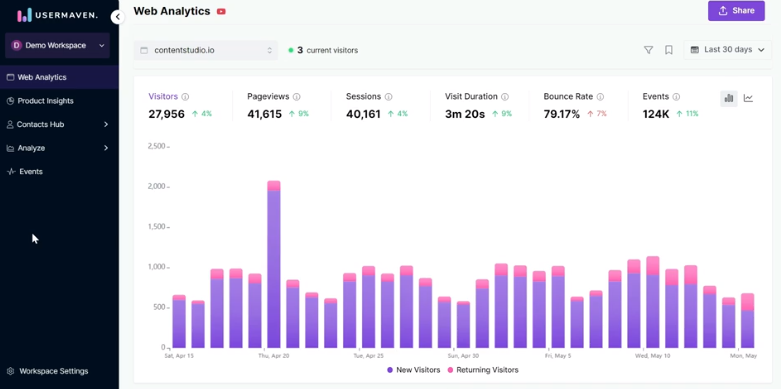Open Web Analytics in sidebar

point(59,77)
